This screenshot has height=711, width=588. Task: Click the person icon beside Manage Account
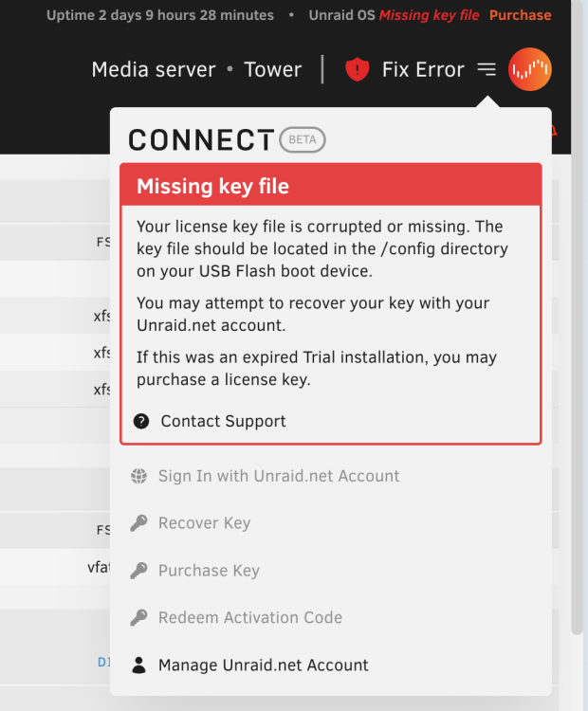pos(138,665)
